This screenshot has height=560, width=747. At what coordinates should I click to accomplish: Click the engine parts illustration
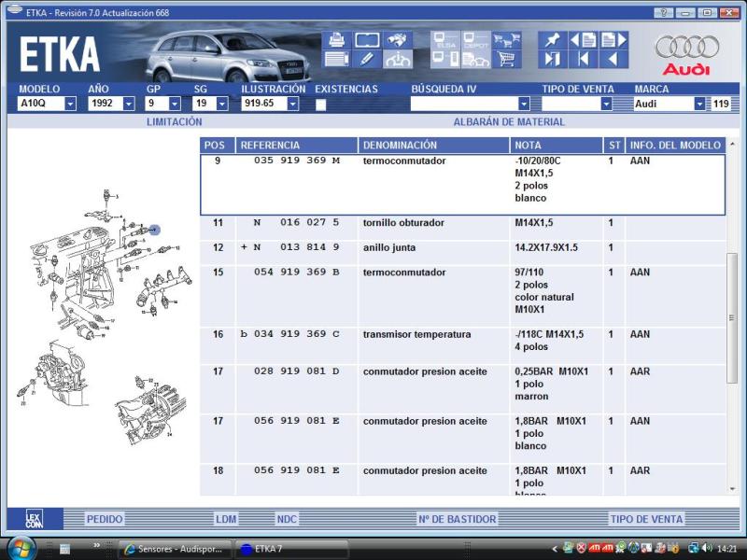pyautogui.click(x=103, y=316)
